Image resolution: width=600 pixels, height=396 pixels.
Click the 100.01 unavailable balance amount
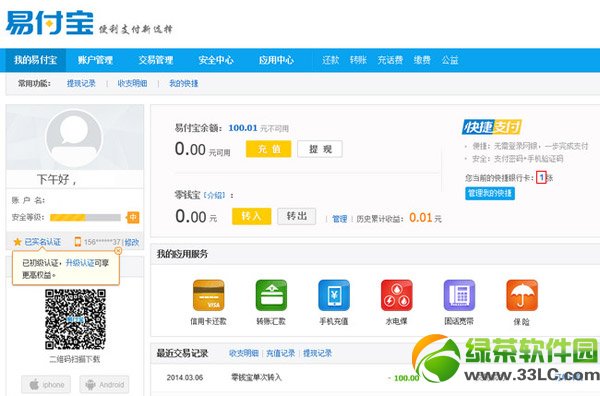pos(243,128)
